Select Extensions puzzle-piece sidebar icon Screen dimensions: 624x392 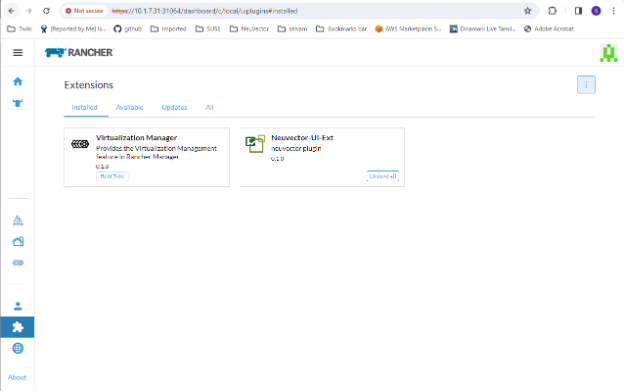coord(17,327)
